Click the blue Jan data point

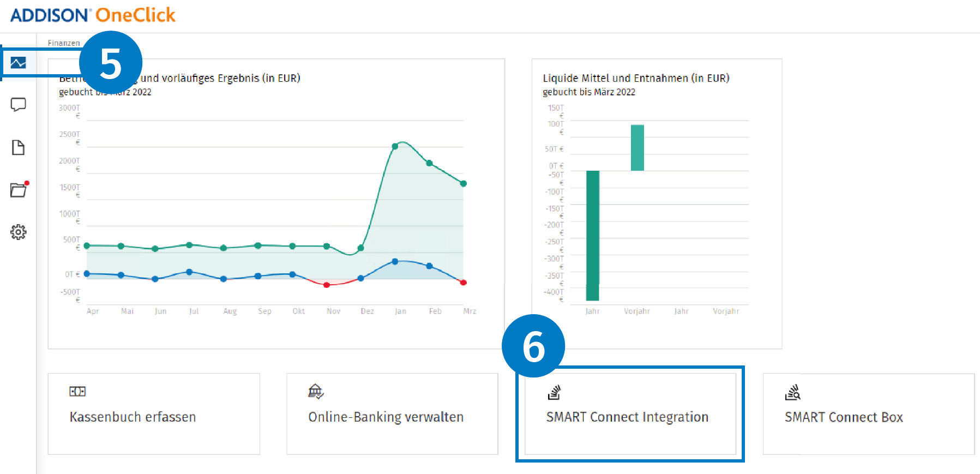point(395,262)
